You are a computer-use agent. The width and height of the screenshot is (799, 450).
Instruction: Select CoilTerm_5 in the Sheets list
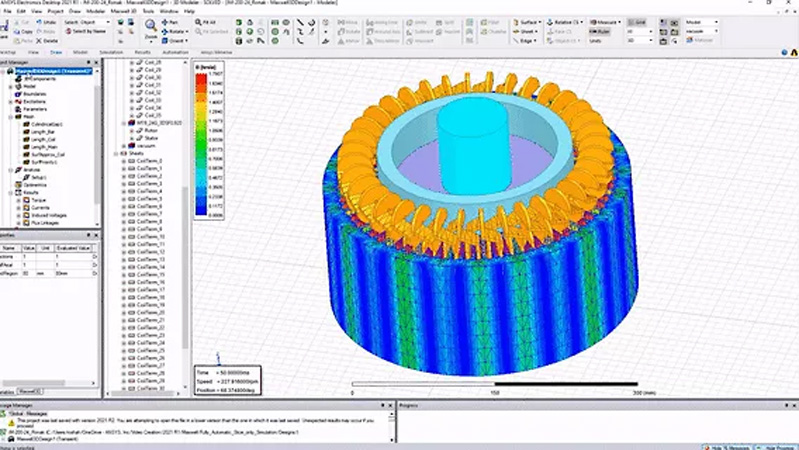(x=151, y=200)
